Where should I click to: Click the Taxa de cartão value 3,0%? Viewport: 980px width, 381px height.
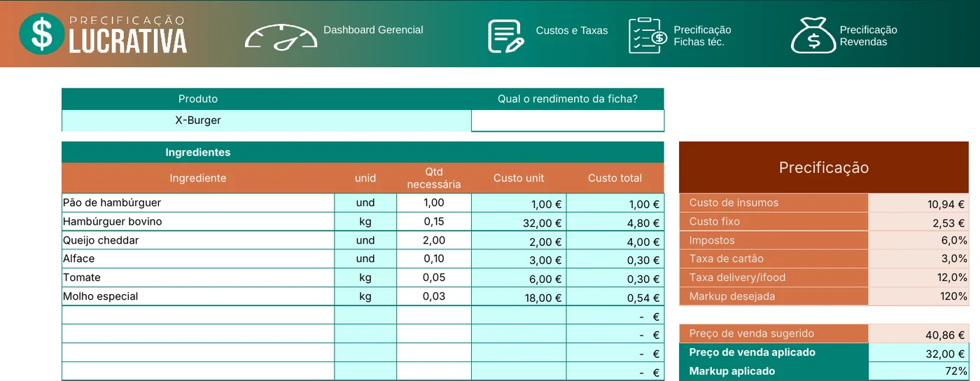click(918, 259)
